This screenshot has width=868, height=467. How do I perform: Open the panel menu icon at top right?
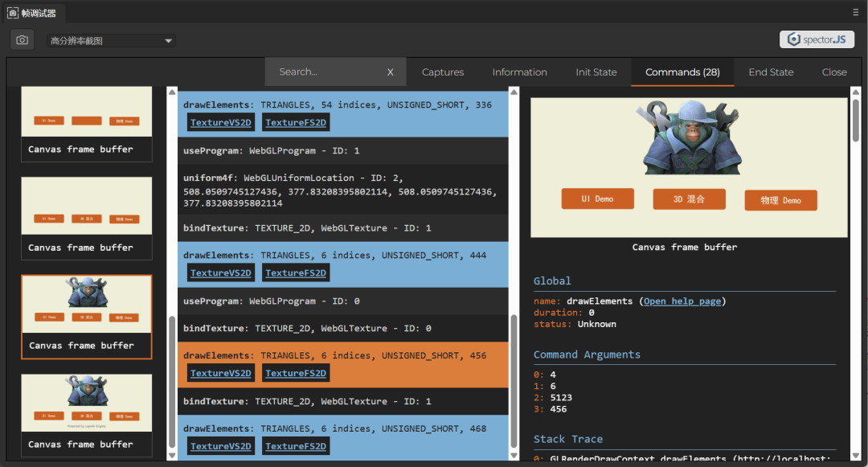(855, 11)
